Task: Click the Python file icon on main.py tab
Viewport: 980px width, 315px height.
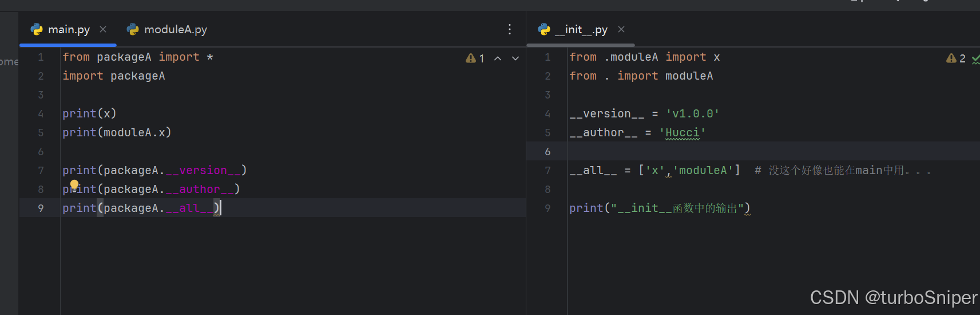Action: point(37,29)
